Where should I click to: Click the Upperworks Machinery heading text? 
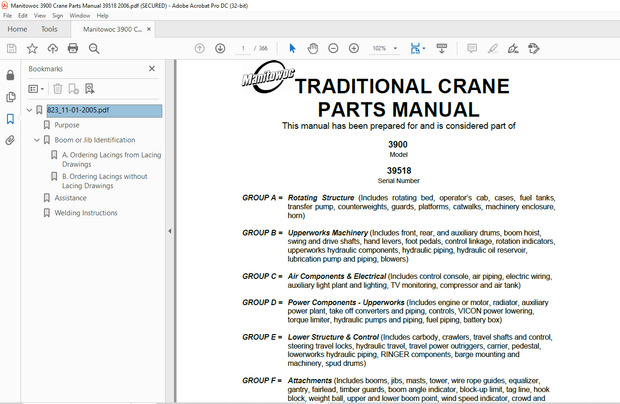tap(328, 233)
